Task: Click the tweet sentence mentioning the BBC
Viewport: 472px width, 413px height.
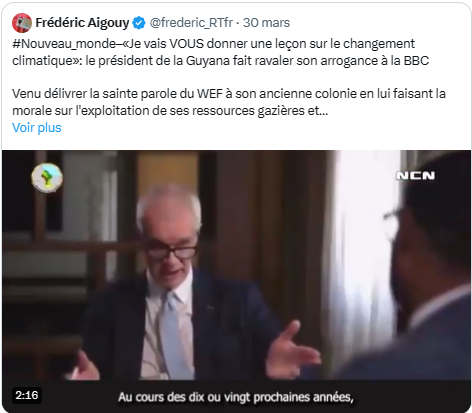Action: 221,52
